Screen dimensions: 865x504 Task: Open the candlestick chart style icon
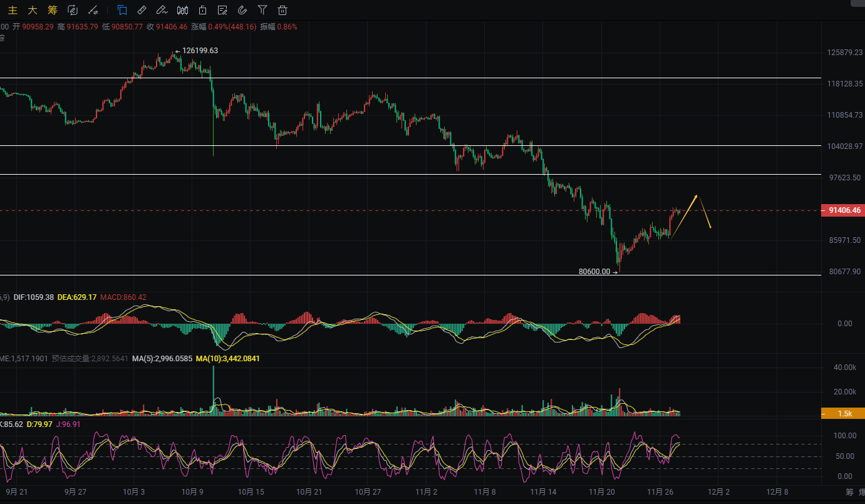coord(182,10)
